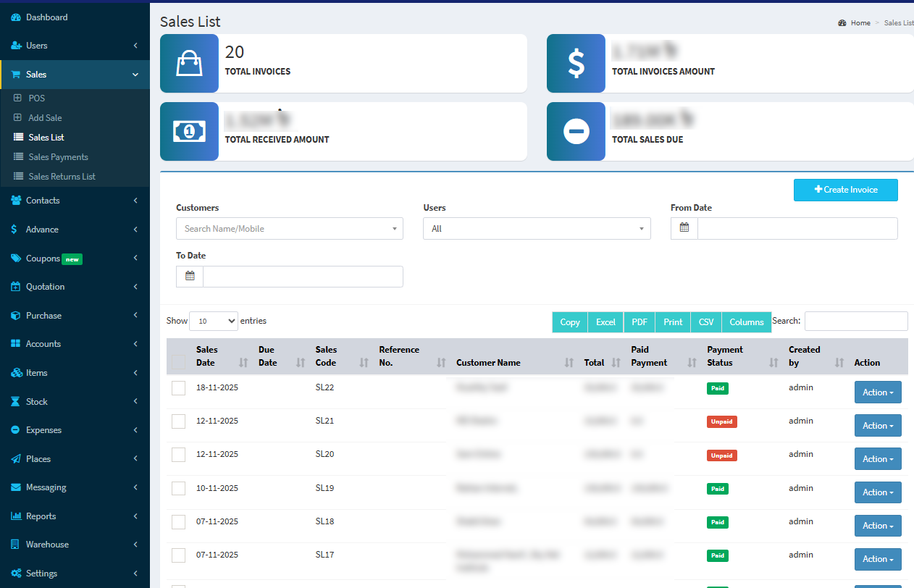Screen dimensions: 914x588
Task: Click the Create Invoice button
Action: pyautogui.click(x=845, y=190)
